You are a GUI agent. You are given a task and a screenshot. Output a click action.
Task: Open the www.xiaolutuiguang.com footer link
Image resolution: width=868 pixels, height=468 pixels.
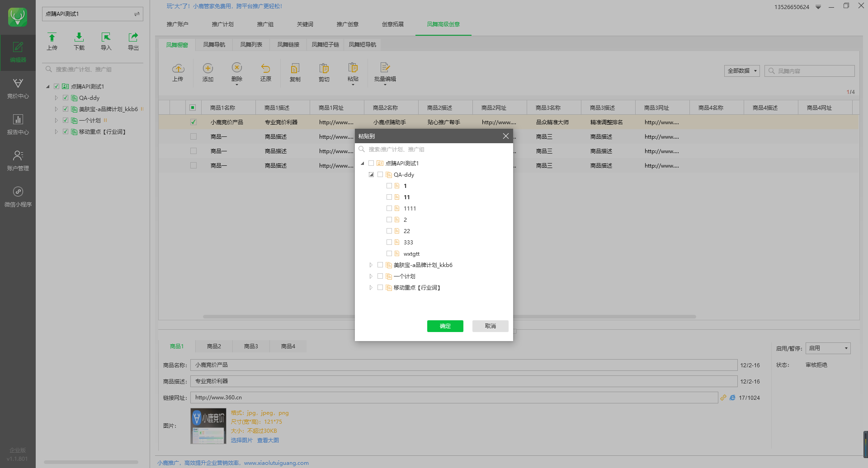(276, 463)
